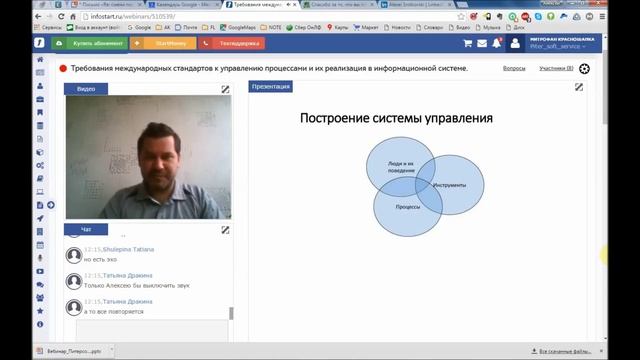640x360 pixels.
Task: Open the calendar icon in left sidebar
Action: 40,245
